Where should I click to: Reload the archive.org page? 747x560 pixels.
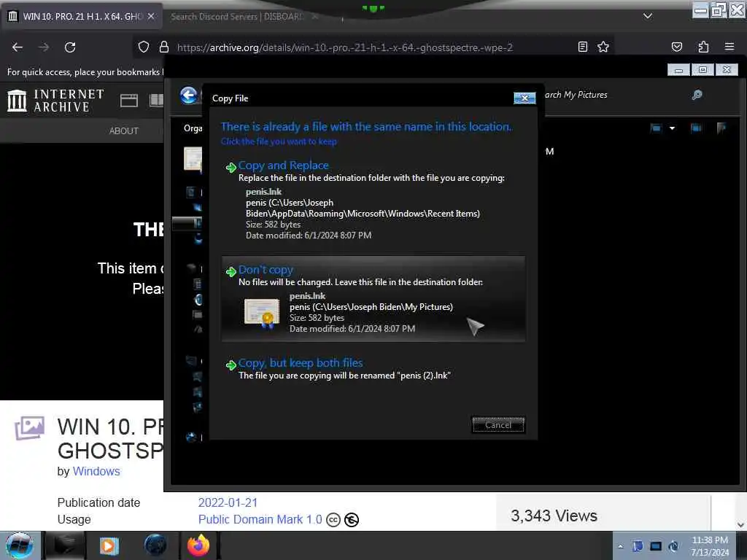[x=70, y=47]
